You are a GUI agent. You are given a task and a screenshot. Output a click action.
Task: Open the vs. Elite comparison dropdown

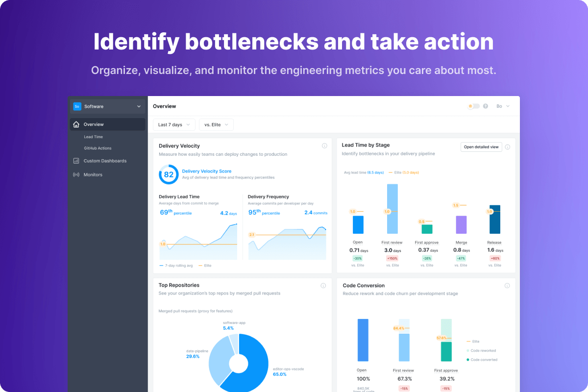coord(216,125)
